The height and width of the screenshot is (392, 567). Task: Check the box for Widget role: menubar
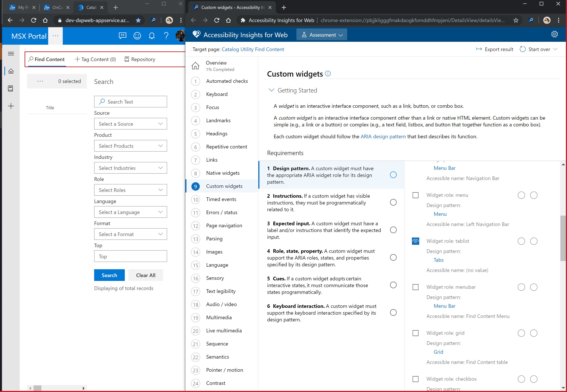[415, 287]
